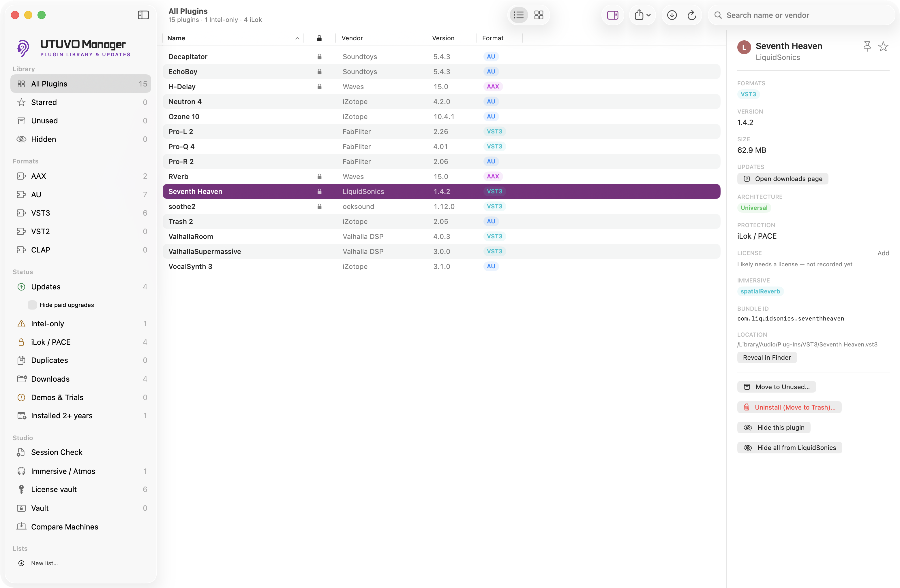
Task: Filter by iLok / PACE protection
Action: click(x=80, y=342)
